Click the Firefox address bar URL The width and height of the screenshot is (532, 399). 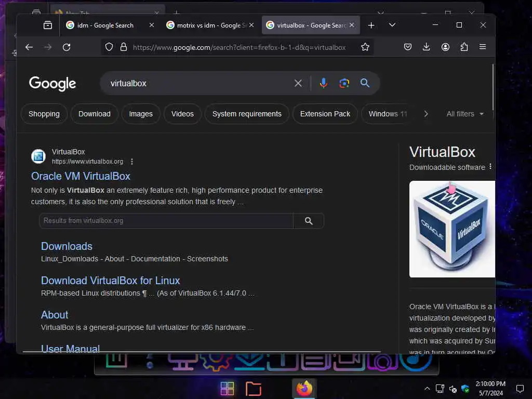coord(239,47)
